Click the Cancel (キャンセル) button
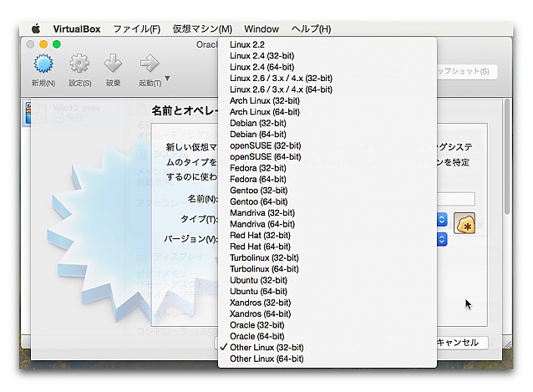Image resolution: width=533 pixels, height=392 pixels. 458,343
